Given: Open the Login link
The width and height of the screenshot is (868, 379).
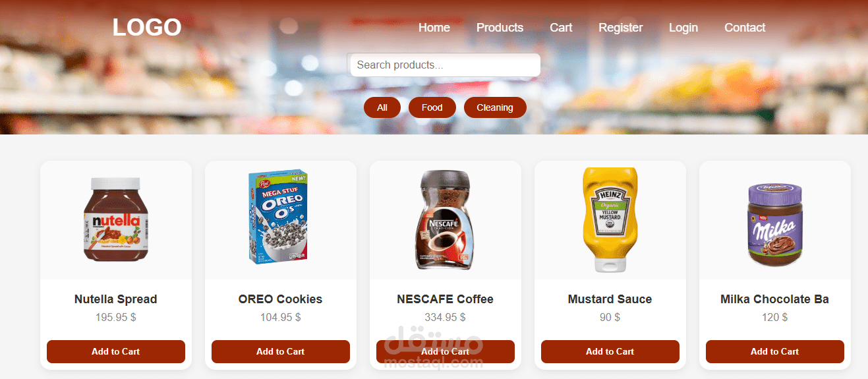Looking at the screenshot, I should coord(683,28).
